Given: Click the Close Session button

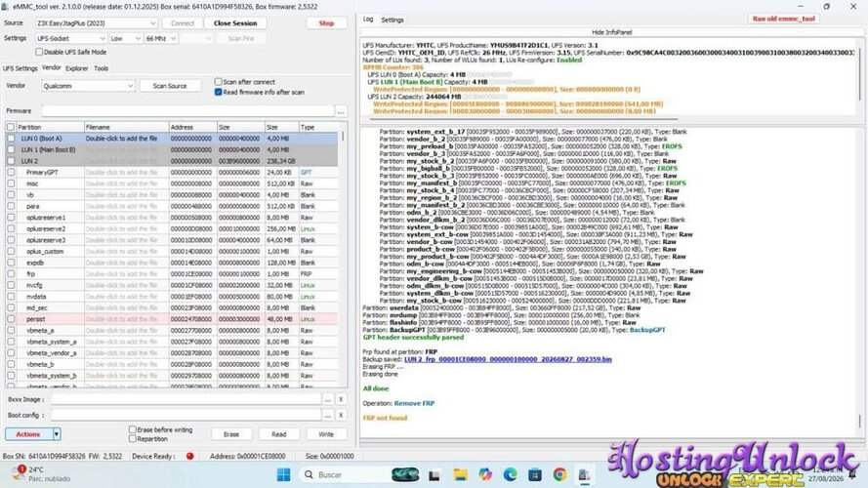Looking at the screenshot, I should [235, 23].
